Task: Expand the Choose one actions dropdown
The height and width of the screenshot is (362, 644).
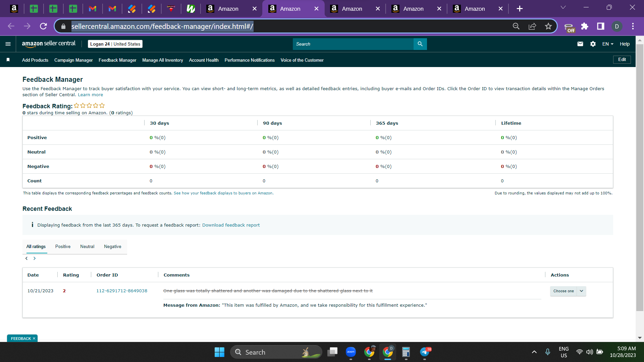Action: click(568, 291)
